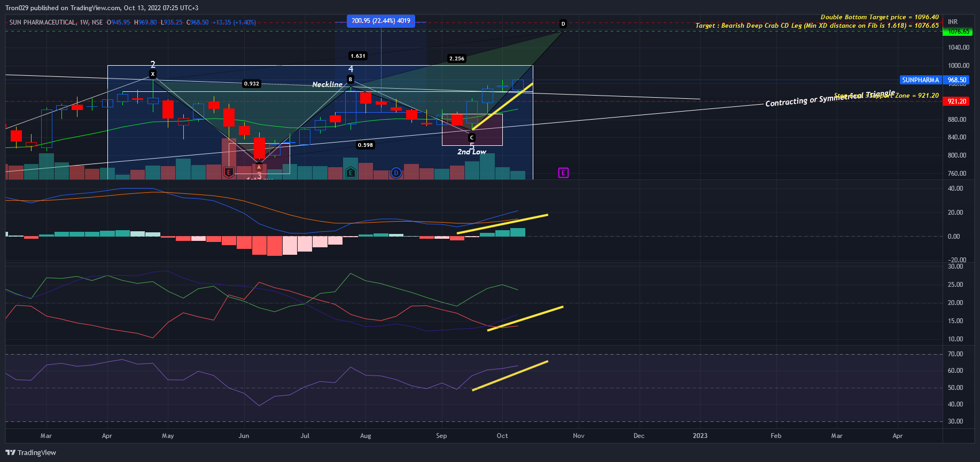Click the green 1076.65 price label
Viewport: 980px width, 462px height.
[x=958, y=32]
